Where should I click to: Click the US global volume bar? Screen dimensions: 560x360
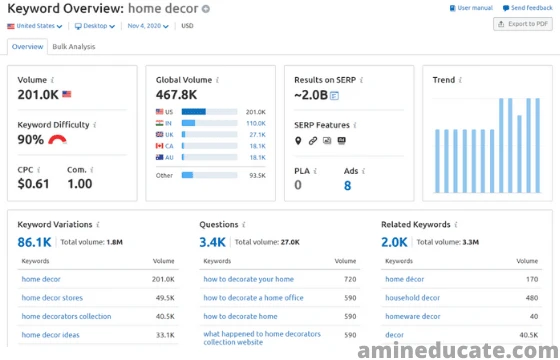point(209,112)
